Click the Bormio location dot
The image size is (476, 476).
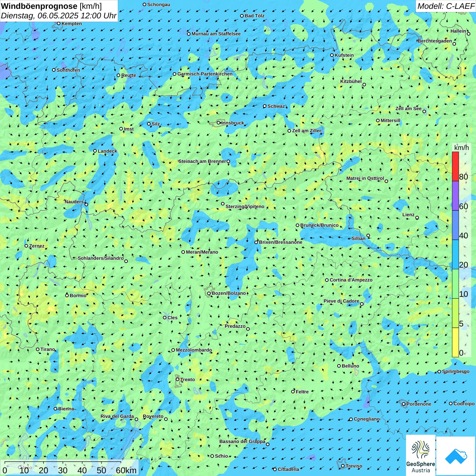point(67,295)
